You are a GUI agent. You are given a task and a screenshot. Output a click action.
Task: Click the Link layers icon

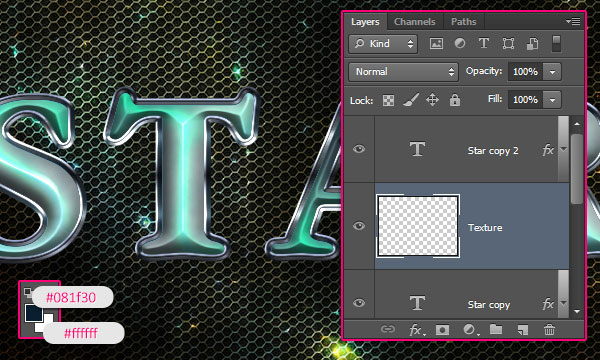388,329
